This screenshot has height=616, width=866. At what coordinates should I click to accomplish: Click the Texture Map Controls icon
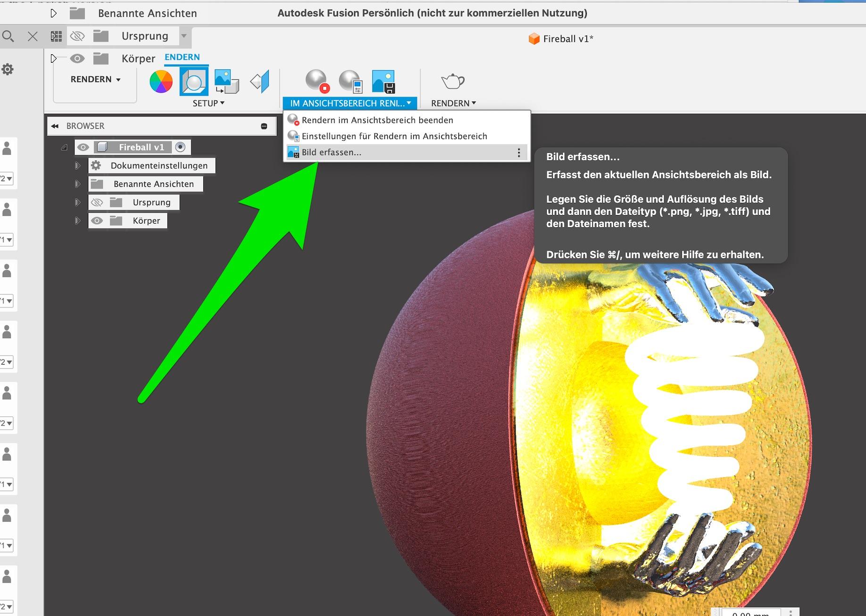pos(260,82)
